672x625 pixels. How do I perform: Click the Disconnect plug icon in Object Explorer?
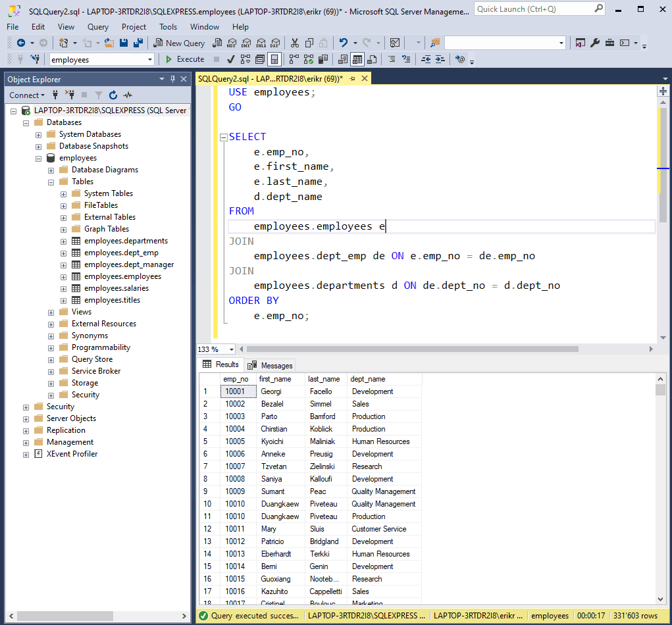(70, 95)
